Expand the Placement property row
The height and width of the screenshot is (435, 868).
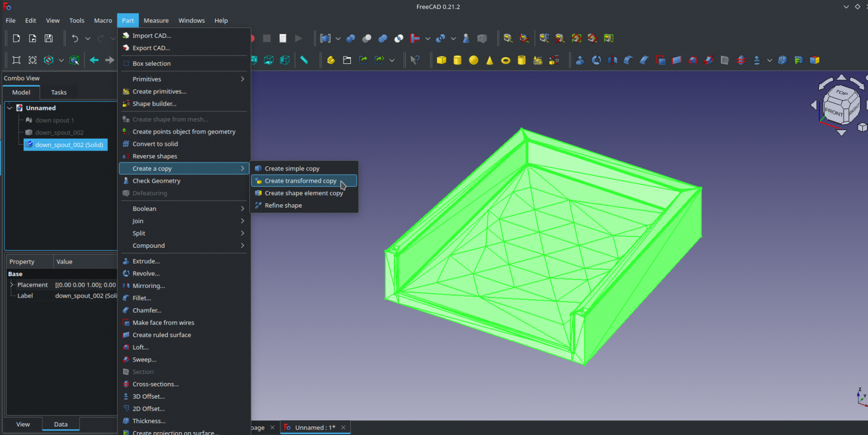click(x=11, y=285)
